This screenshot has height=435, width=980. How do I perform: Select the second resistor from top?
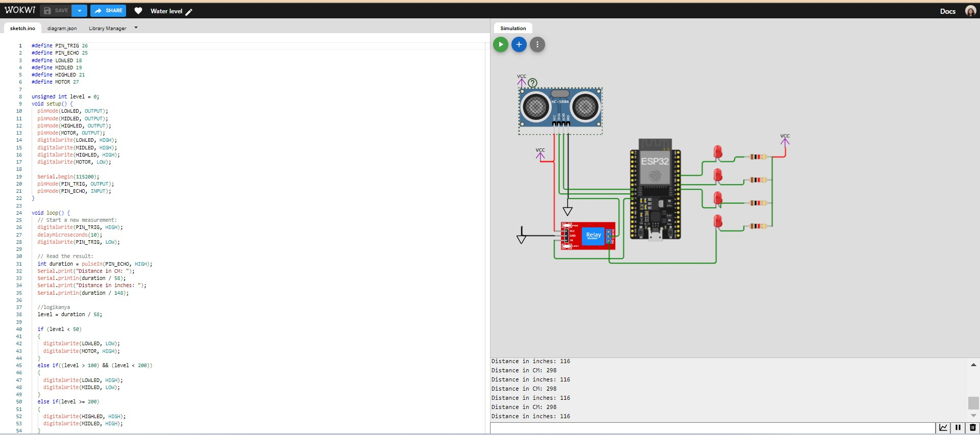click(758, 180)
